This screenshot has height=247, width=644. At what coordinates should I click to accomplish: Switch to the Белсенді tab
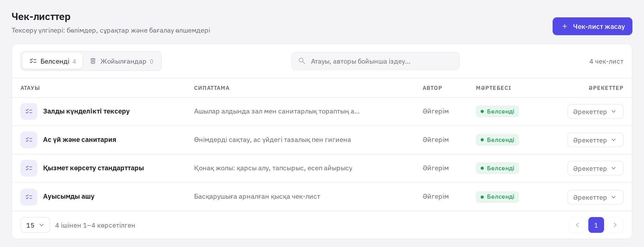(x=53, y=61)
